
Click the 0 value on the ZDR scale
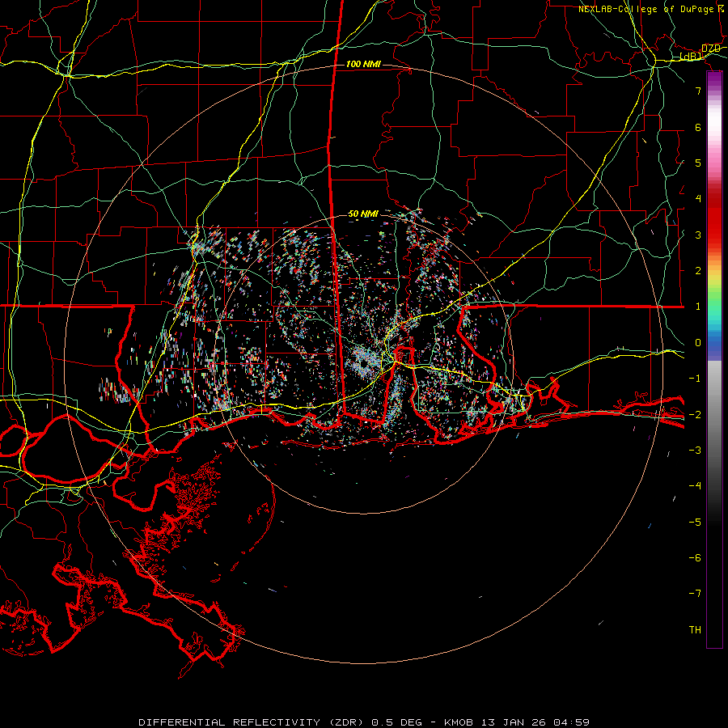point(698,343)
